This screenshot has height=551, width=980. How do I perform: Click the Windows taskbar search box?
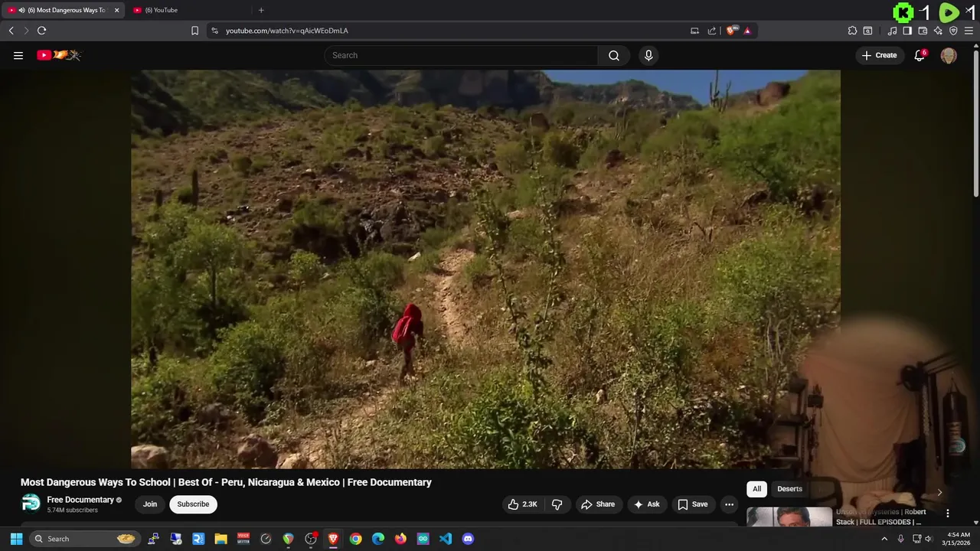pos(85,539)
